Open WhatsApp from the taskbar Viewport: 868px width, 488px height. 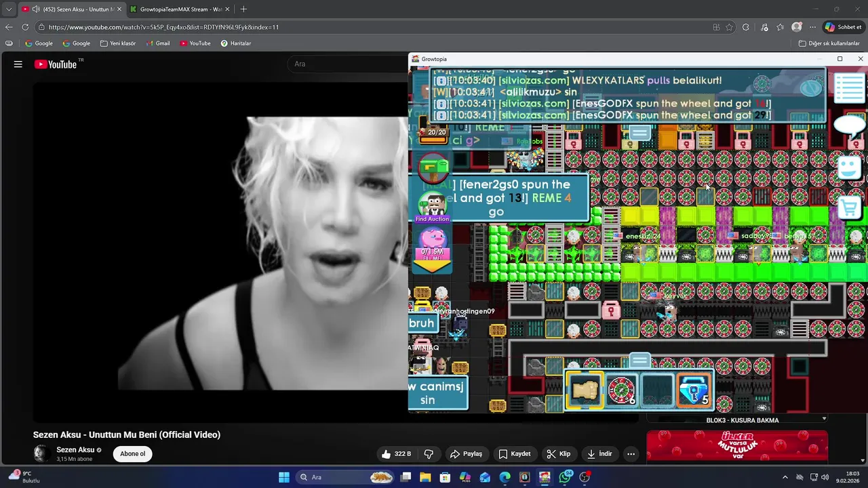565,477
